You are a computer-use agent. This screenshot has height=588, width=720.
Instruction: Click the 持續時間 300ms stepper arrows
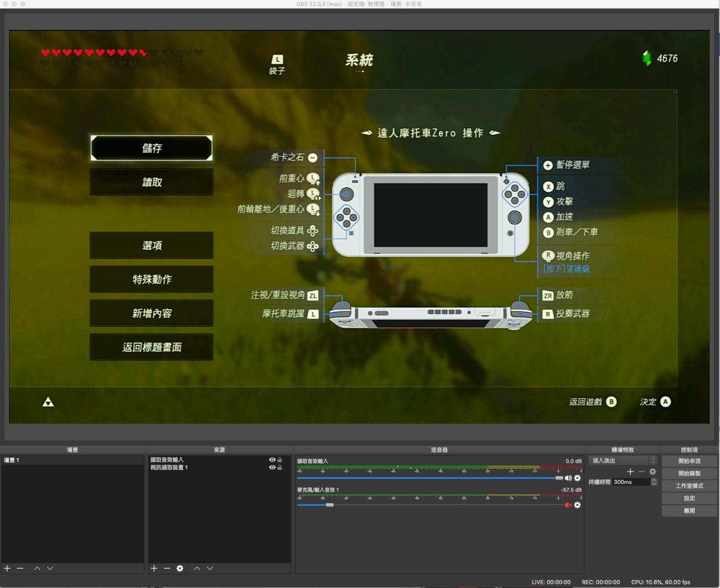click(x=653, y=482)
